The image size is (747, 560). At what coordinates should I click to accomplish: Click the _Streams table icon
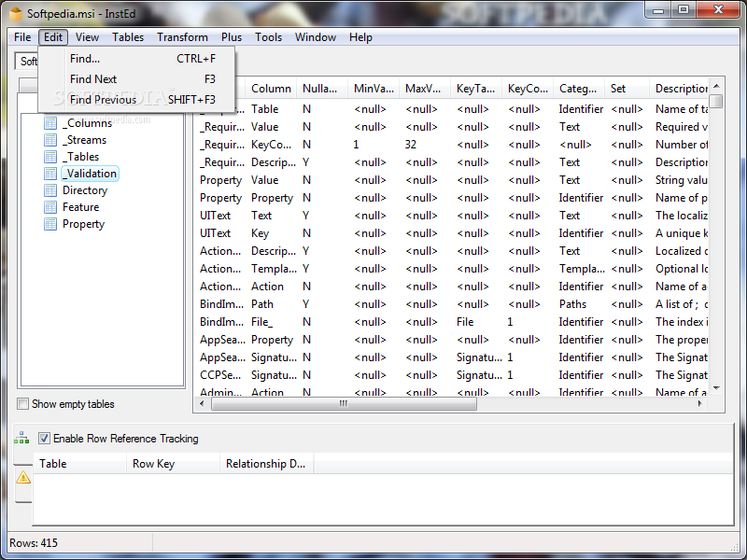(50, 140)
